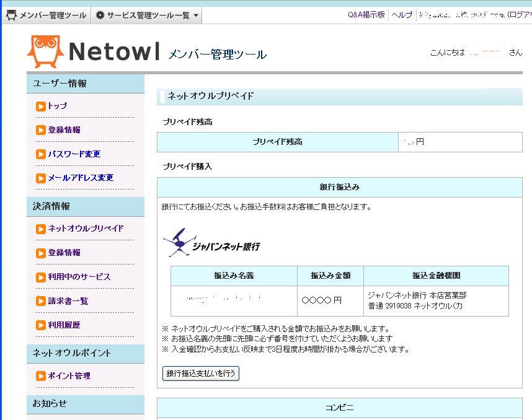
Task: Click the Netowl owl logo icon
Action: point(45,51)
